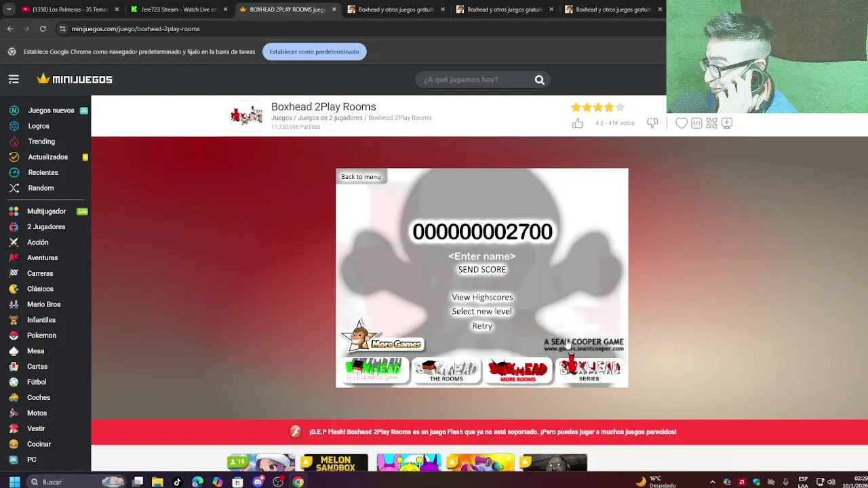The height and width of the screenshot is (488, 868).
Task: Give the game a thumbs up
Action: tap(577, 123)
